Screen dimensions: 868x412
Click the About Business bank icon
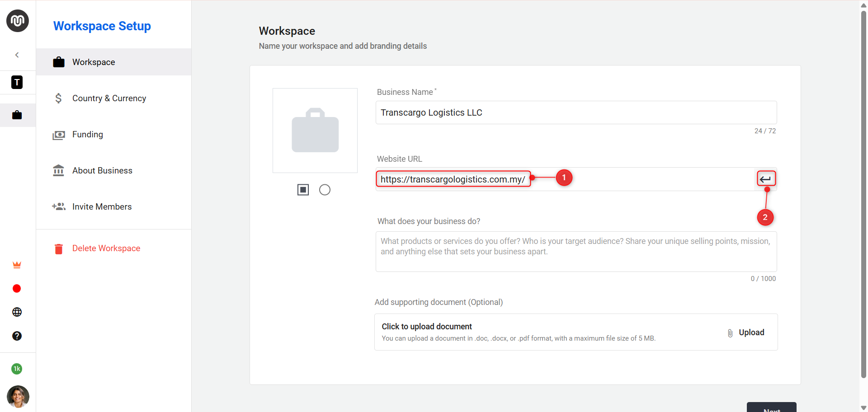coord(59,170)
